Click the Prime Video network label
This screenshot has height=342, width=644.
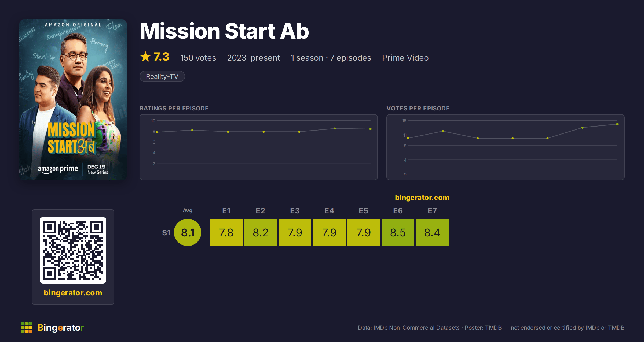(x=405, y=58)
